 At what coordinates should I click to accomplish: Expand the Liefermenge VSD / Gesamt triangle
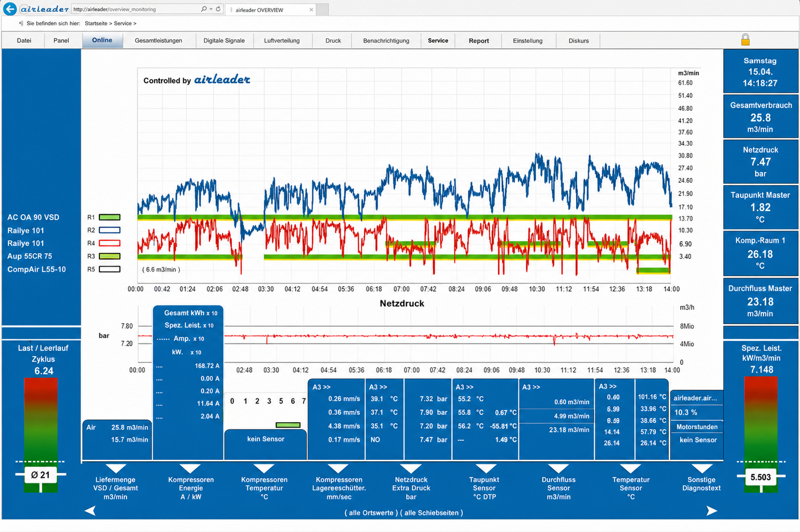point(116,469)
